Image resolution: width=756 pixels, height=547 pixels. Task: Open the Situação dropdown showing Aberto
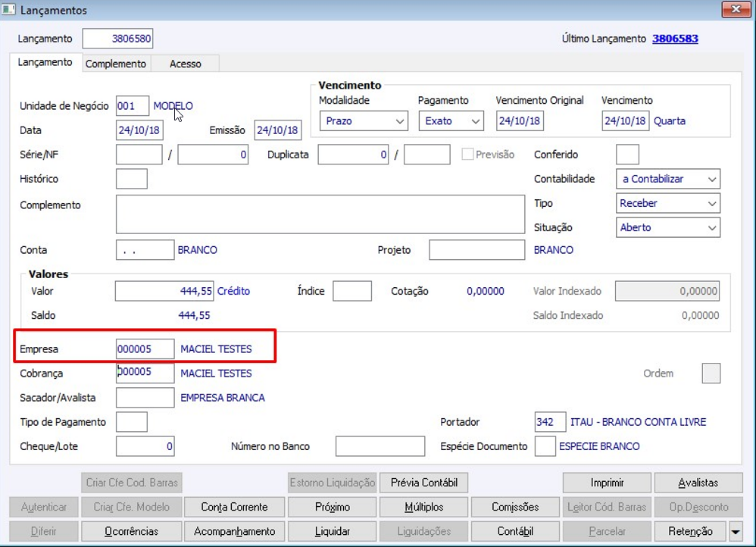point(668,228)
